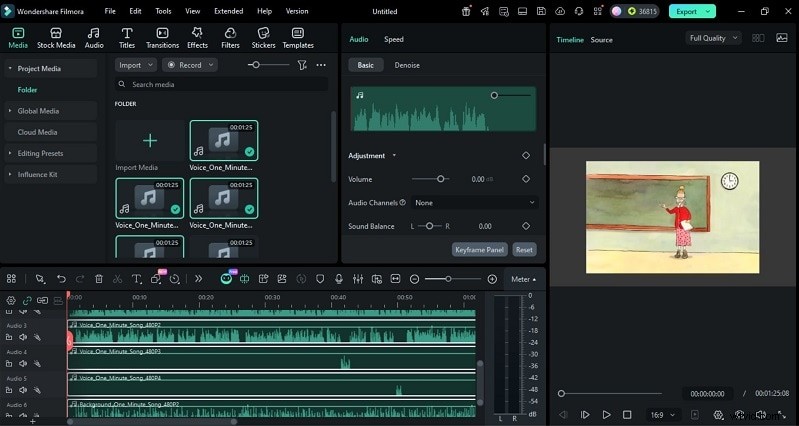This screenshot has width=799, height=426.
Task: Expand the Editing Presets tree item
Action: [10, 153]
